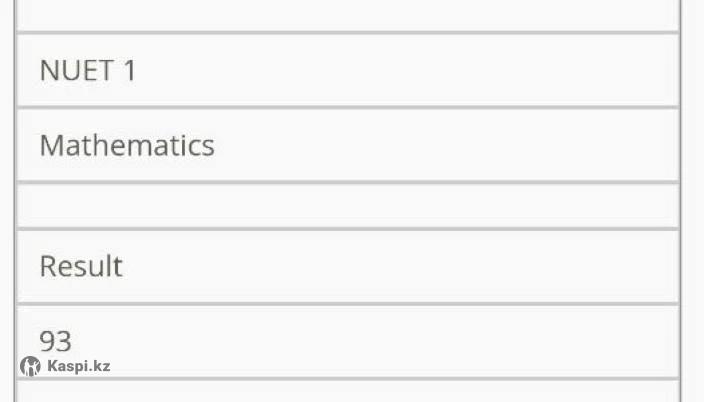
Task: Click the divider line directly above Result row
Action: tap(347, 230)
